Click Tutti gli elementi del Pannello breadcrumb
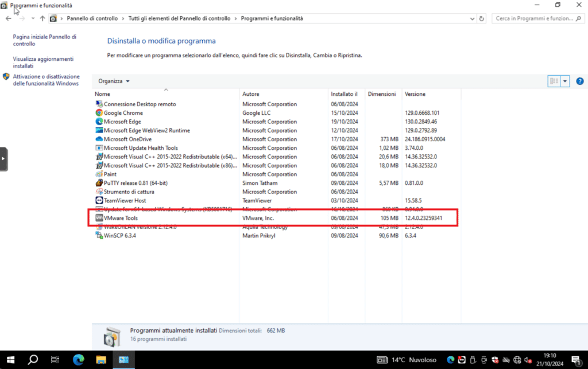Image resolution: width=588 pixels, height=369 pixels. pyautogui.click(x=179, y=18)
